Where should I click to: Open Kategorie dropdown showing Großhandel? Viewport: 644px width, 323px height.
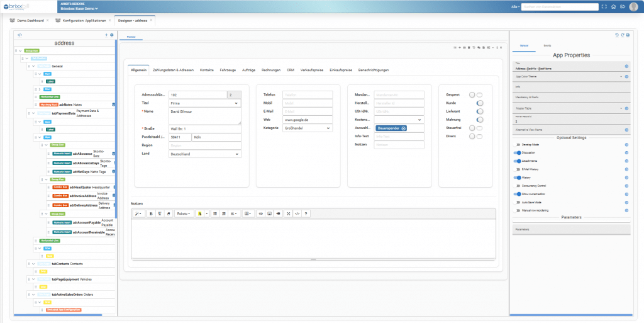307,128
